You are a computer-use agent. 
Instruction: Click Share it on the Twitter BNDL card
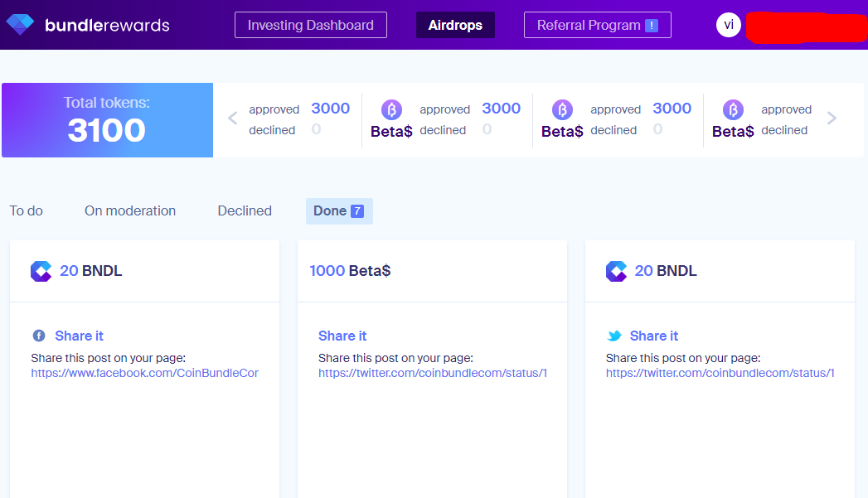(x=654, y=336)
